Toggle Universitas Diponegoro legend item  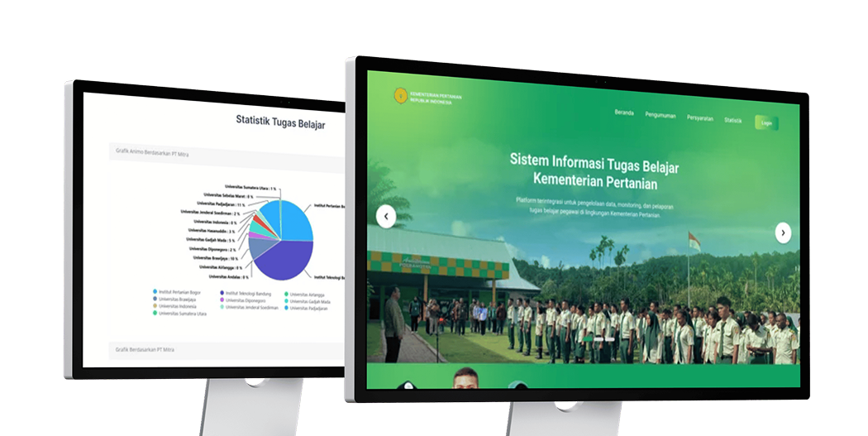click(x=243, y=300)
